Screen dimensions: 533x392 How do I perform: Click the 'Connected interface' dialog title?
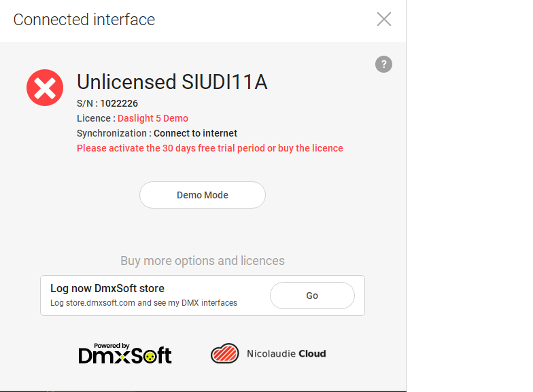click(84, 20)
